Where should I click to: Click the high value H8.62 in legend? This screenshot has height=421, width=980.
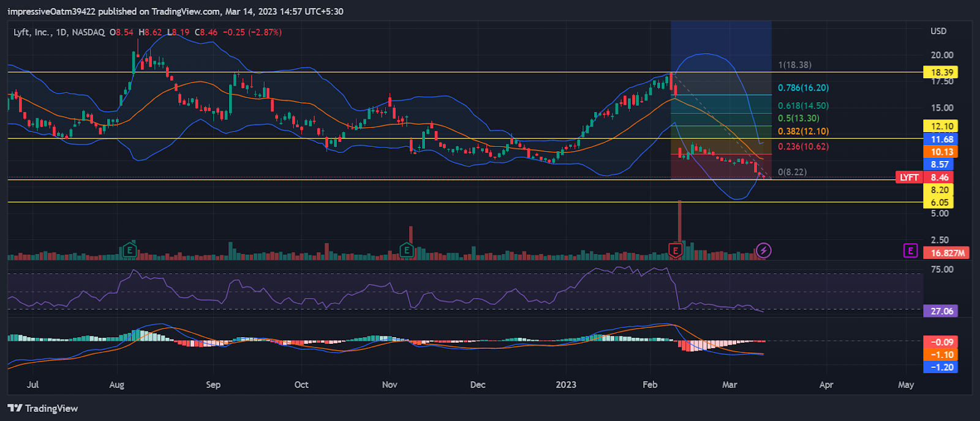pyautogui.click(x=150, y=32)
